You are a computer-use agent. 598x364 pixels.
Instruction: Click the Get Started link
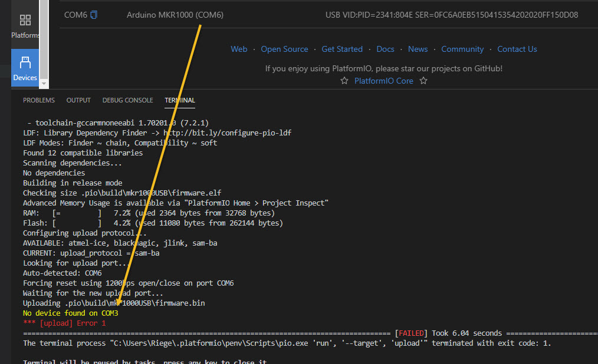click(x=342, y=49)
